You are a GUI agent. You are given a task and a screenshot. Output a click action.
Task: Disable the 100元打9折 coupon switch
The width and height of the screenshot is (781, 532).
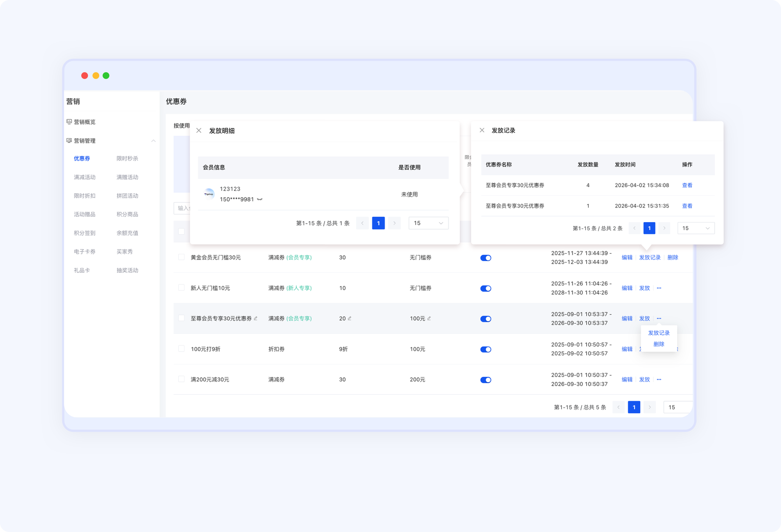pyautogui.click(x=486, y=349)
